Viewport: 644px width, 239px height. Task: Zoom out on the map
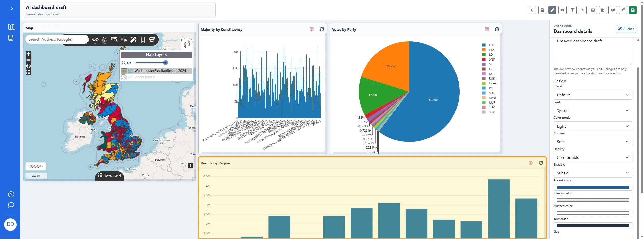(29, 60)
